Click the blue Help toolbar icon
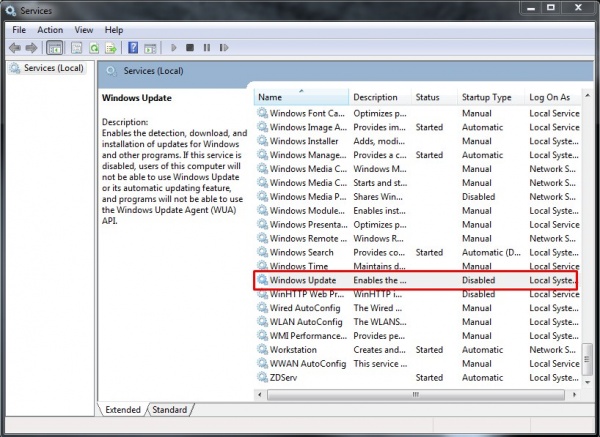Screen dimensions: 600x437 pos(133,47)
